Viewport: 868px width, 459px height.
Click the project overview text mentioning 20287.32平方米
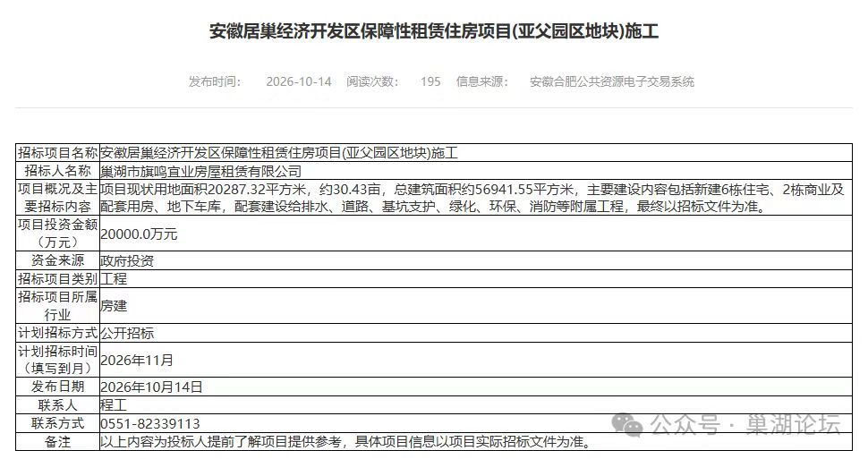(x=472, y=198)
